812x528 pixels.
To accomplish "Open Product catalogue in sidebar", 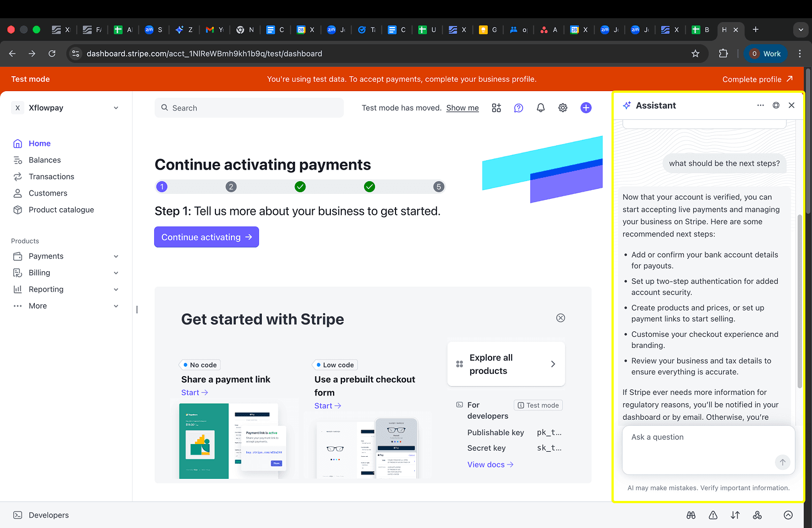I will 61,210.
